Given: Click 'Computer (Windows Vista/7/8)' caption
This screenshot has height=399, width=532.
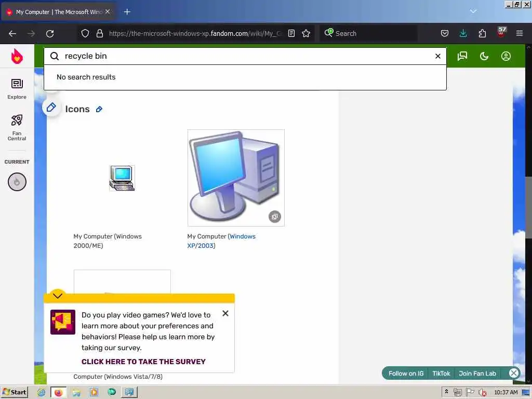Looking at the screenshot, I should 118,377.
